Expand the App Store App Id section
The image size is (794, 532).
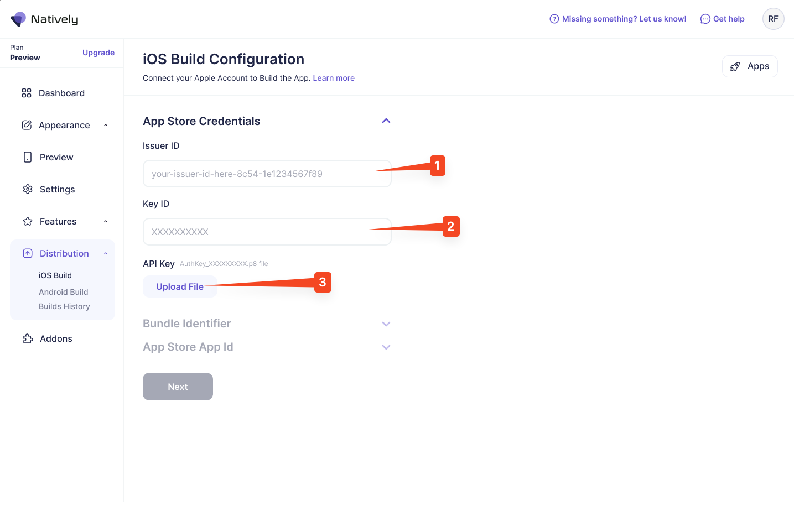(386, 347)
